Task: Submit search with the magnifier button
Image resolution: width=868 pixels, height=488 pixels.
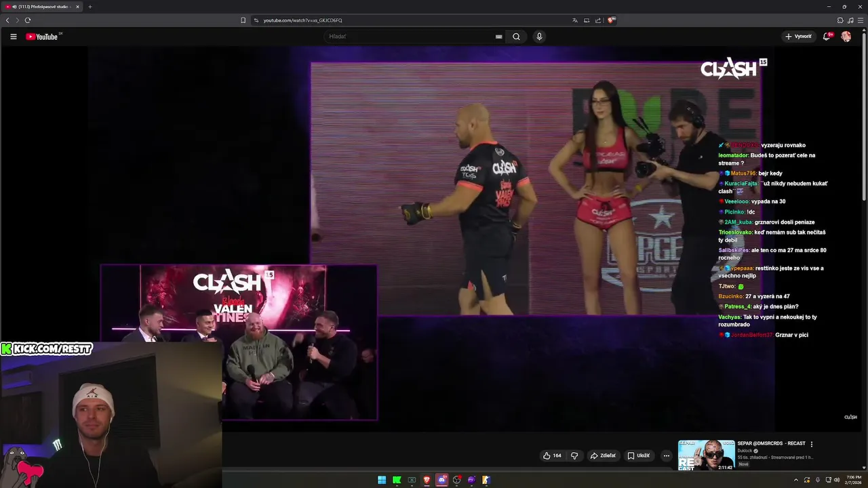Action: pos(516,37)
